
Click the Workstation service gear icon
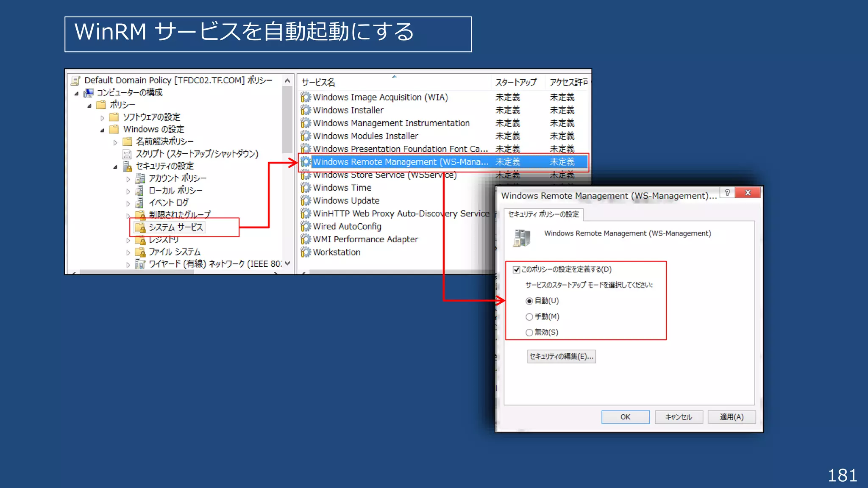pos(306,252)
